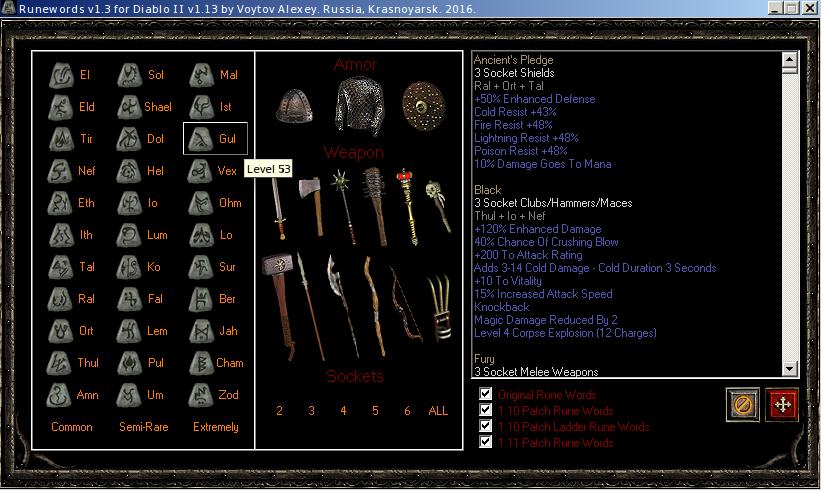821x490 pixels.
Task: Filter to 4 socket runewords
Action: [343, 411]
